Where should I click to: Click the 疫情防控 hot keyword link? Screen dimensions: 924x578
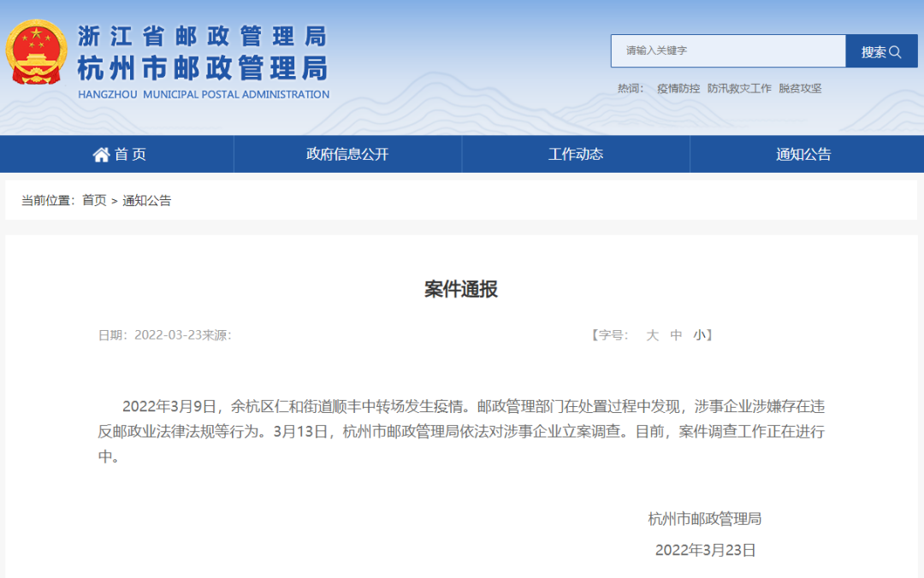pyautogui.click(x=678, y=88)
